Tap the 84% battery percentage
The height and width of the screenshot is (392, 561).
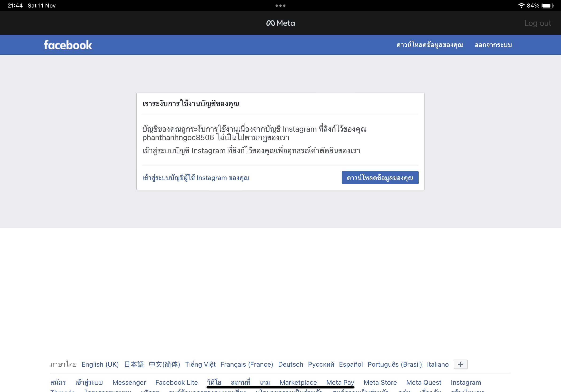tap(533, 6)
